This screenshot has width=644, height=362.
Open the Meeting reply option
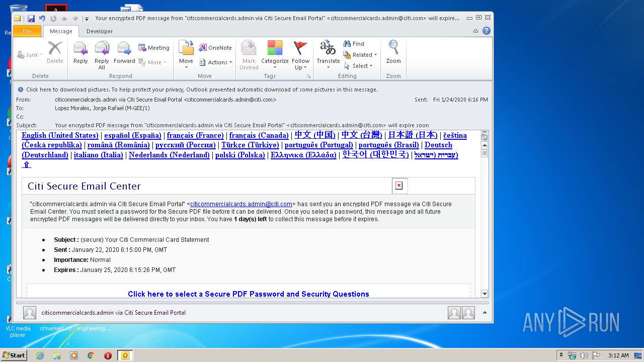point(154,48)
